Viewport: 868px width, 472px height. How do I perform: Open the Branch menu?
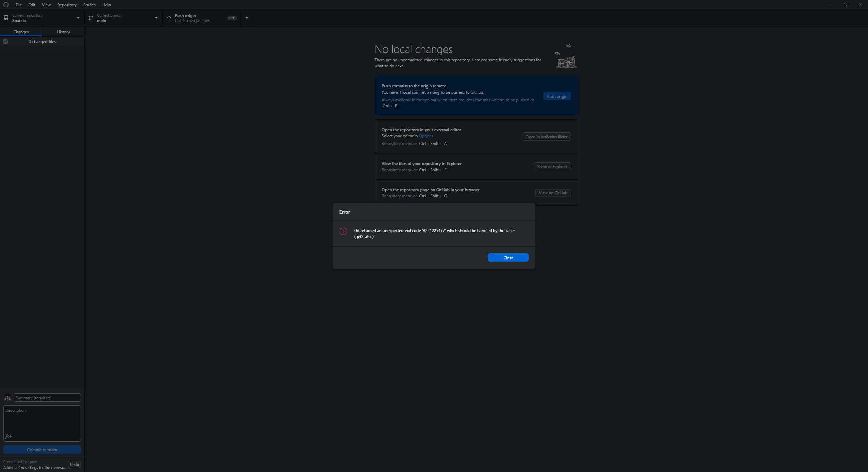click(x=89, y=5)
